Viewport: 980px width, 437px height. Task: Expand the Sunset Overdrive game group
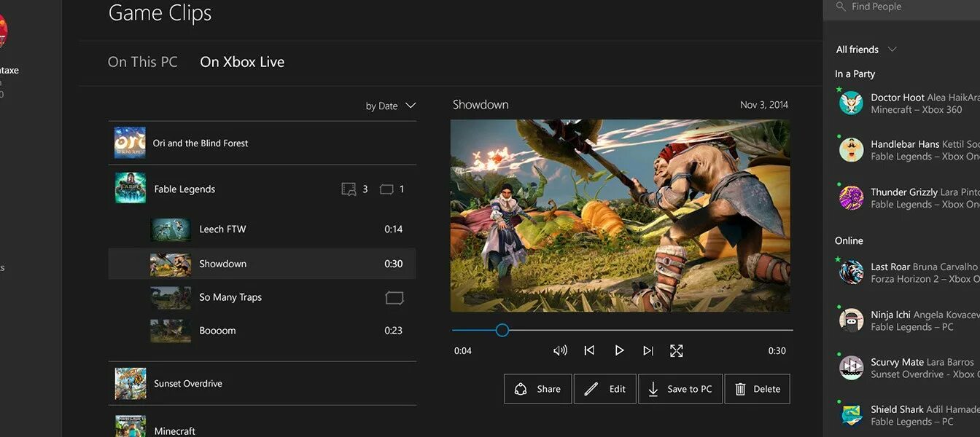262,383
